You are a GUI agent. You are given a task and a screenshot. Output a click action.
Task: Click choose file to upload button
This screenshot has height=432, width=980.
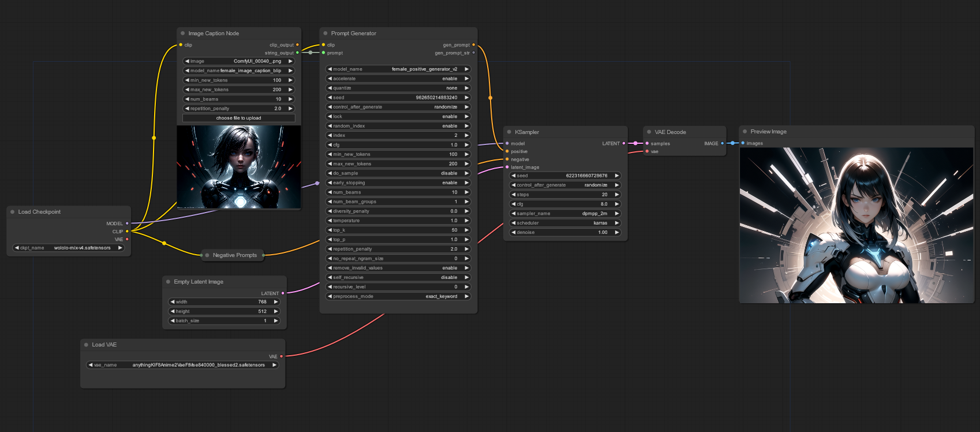tap(239, 118)
